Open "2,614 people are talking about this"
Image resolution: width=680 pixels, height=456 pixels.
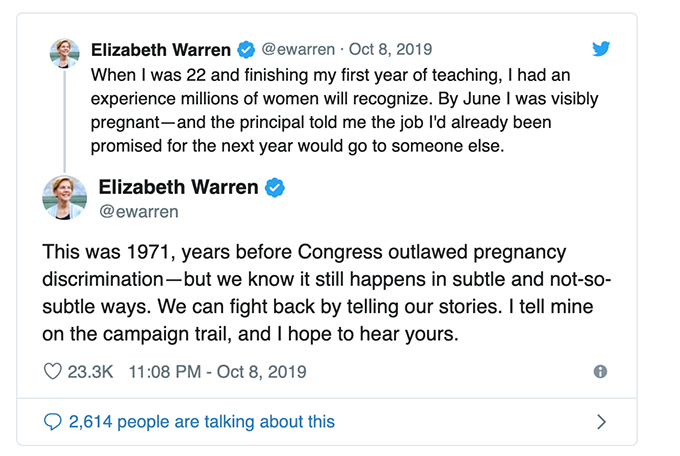(x=201, y=422)
